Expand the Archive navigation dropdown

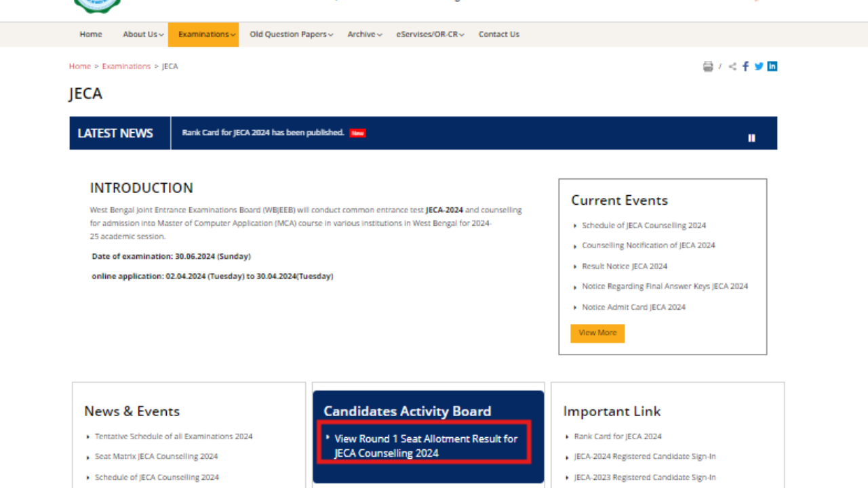pyautogui.click(x=363, y=34)
